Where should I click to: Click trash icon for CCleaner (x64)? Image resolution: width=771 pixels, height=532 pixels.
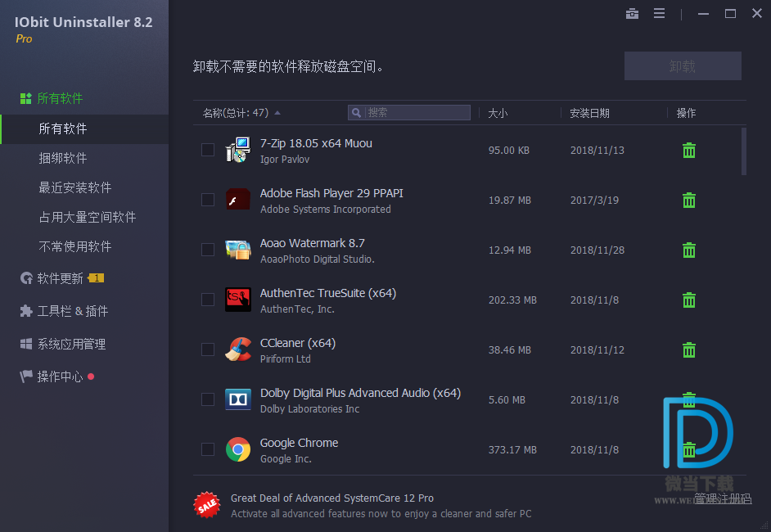(689, 350)
